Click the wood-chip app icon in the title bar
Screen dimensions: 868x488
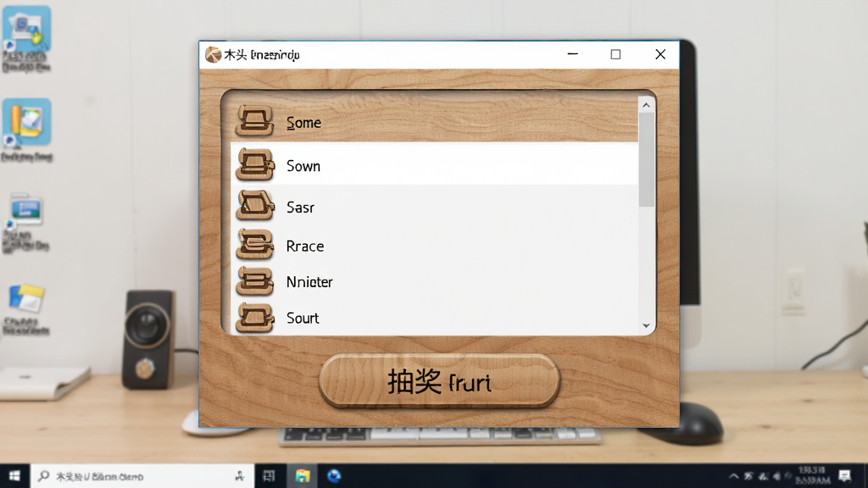click(213, 55)
